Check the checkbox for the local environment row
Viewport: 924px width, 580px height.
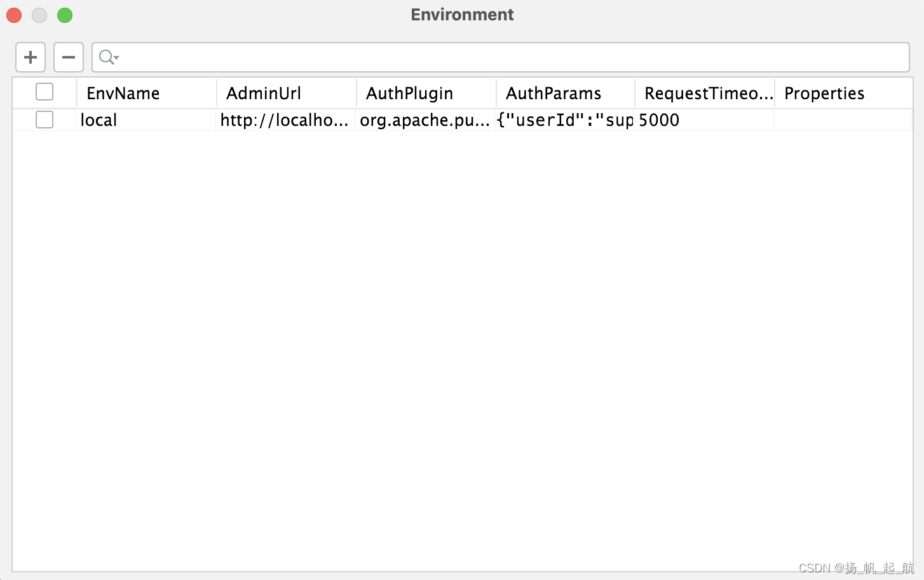44,120
